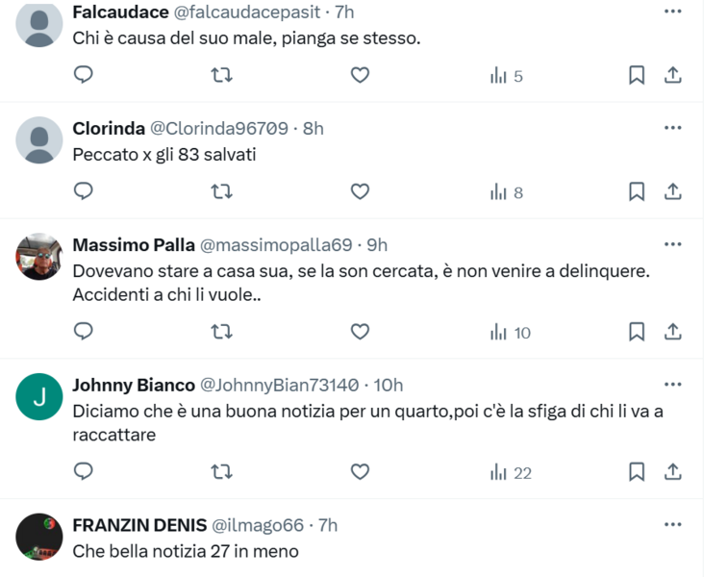View analytics showing 10 views
Image resolution: width=728 pixels, height=577 pixels.
click(510, 332)
